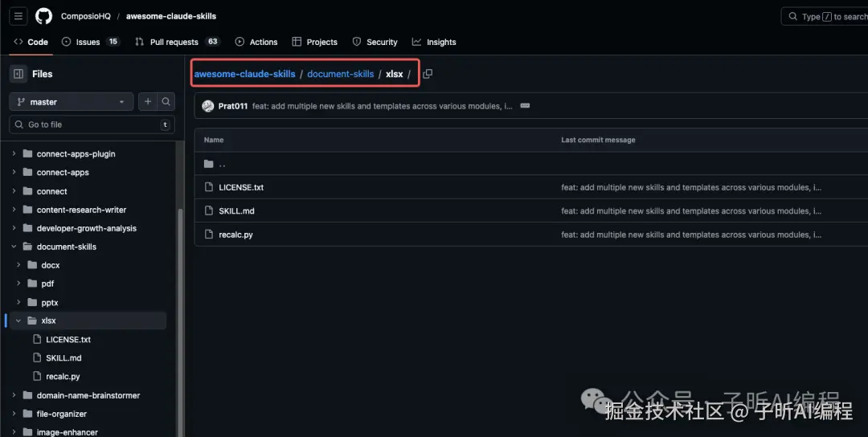The width and height of the screenshot is (868, 437).
Task: Click awesome-claude-skills breadcrumb link
Action: click(244, 74)
